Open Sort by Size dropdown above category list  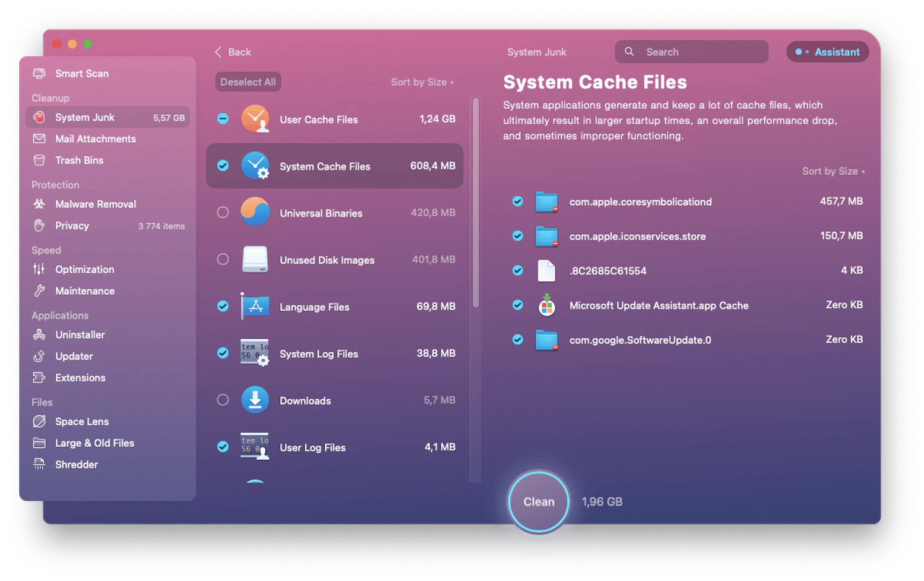coord(422,82)
